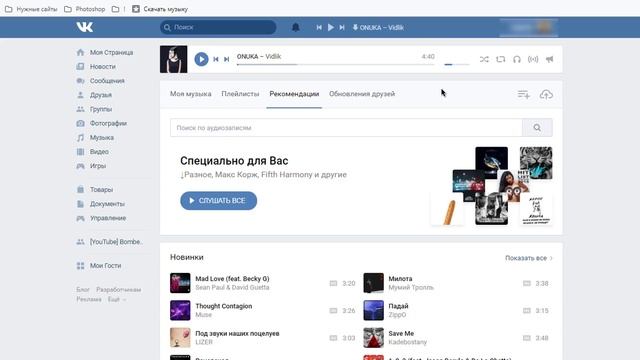Go to next track in audio player
Screen dimensions: 640x360
click(227, 59)
